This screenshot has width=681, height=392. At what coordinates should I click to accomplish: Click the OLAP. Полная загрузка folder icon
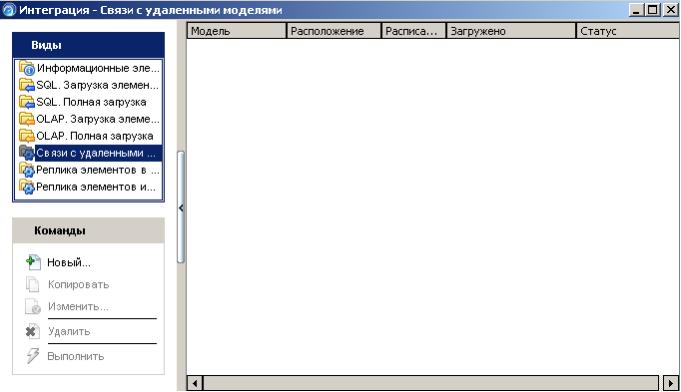pos(27,136)
